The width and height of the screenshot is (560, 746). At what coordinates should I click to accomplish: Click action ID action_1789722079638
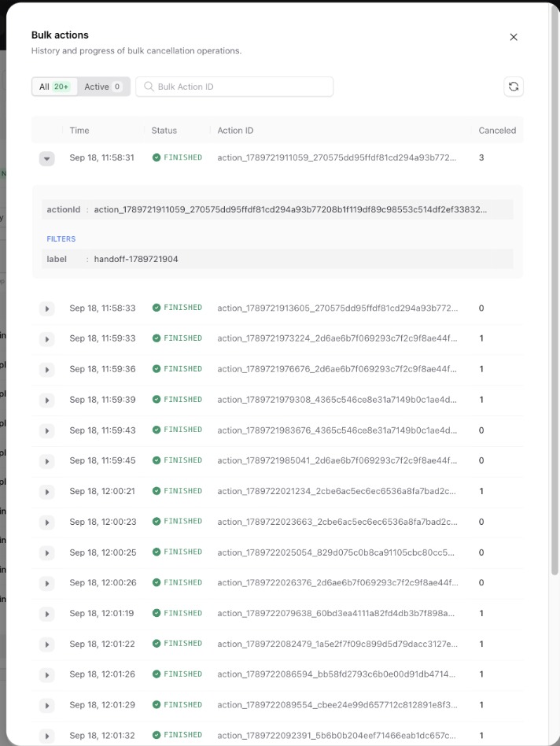click(x=336, y=613)
